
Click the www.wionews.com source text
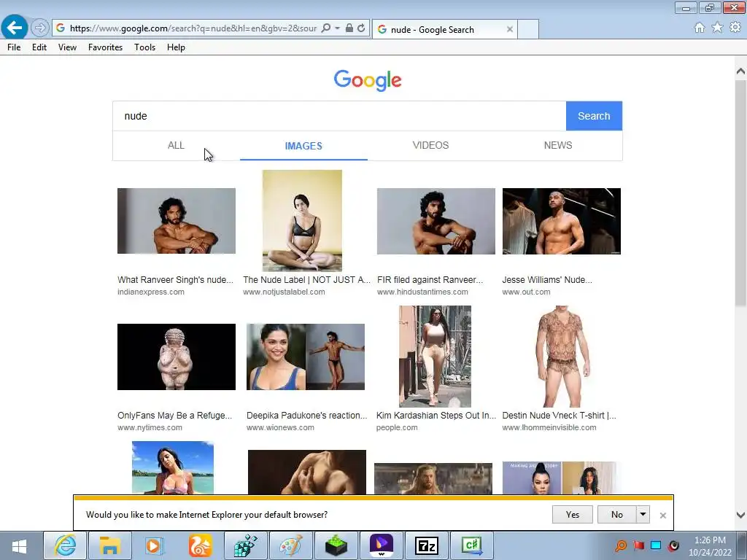280,427
